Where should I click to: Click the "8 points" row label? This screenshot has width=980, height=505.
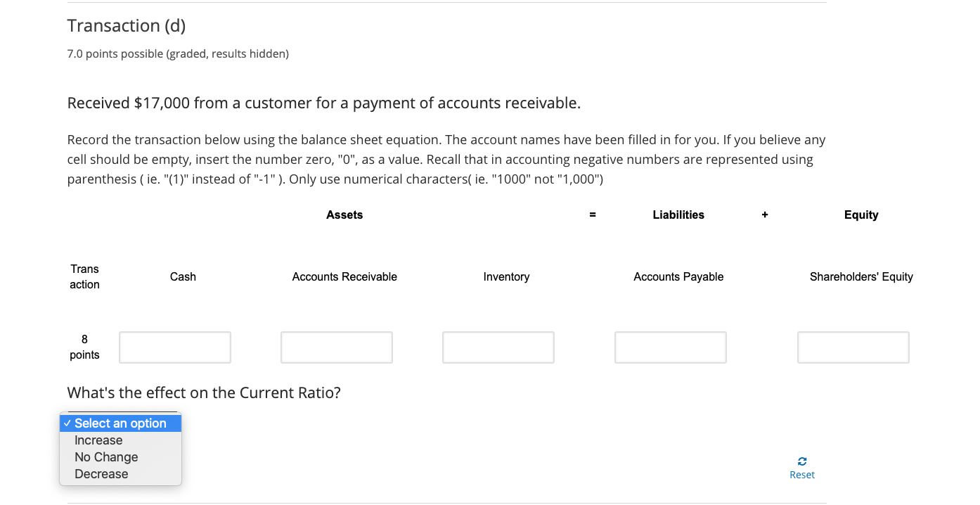pyautogui.click(x=84, y=347)
